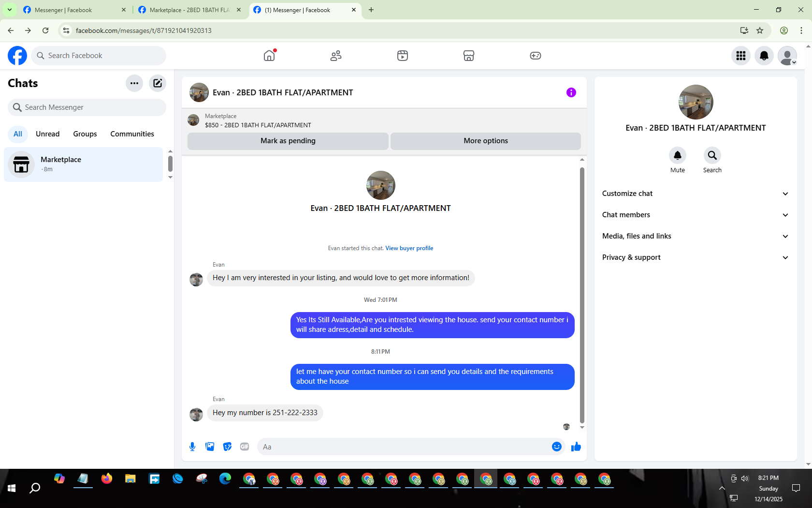Read message 'Hey my number is 251-222-2333'
The image size is (812, 508).
click(265, 413)
